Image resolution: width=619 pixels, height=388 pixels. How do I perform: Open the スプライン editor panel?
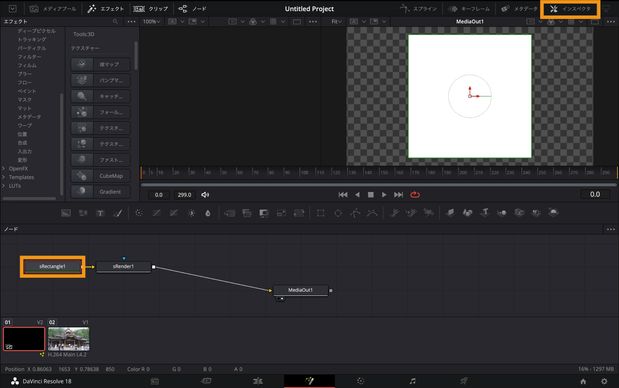click(420, 9)
